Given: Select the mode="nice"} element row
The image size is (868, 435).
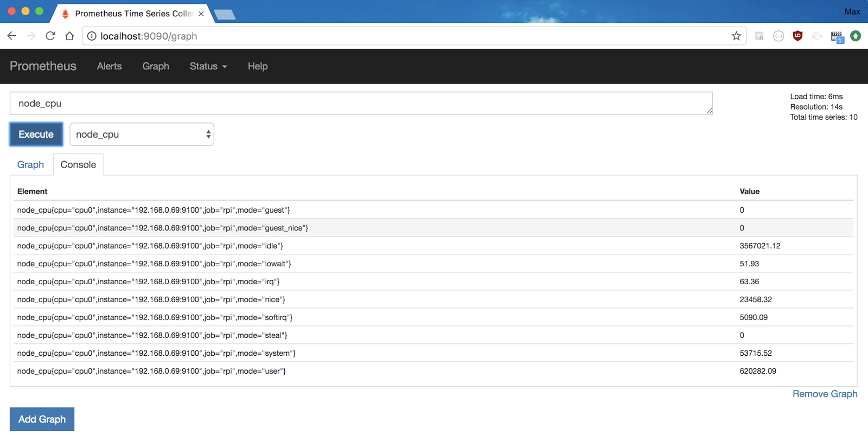Looking at the screenshot, I should pos(433,299).
